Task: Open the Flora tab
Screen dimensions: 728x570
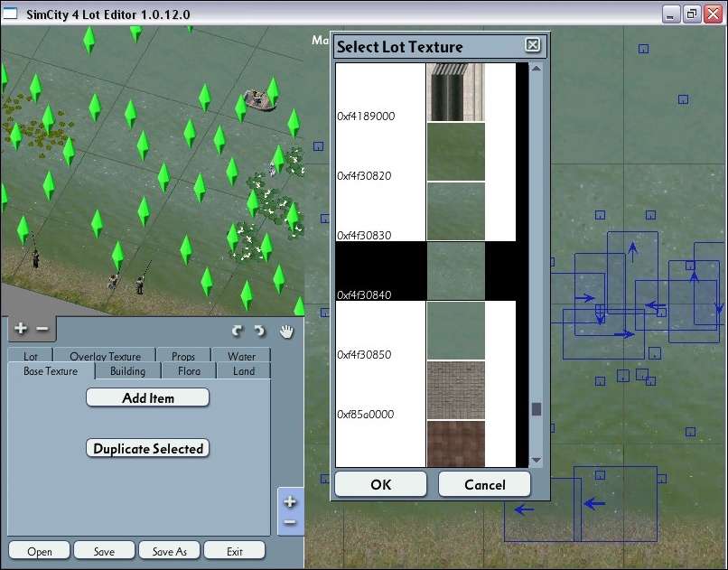Action: [x=189, y=371]
